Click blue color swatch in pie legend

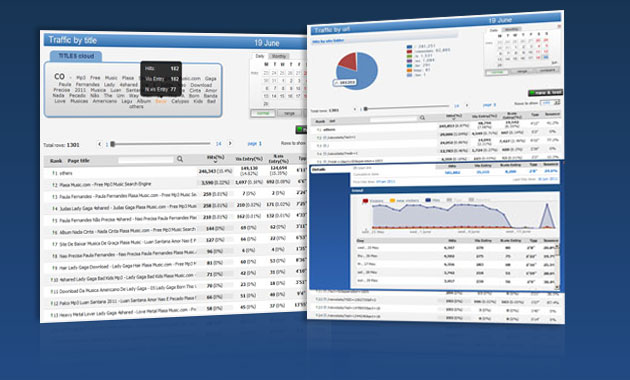pyautogui.click(x=409, y=47)
